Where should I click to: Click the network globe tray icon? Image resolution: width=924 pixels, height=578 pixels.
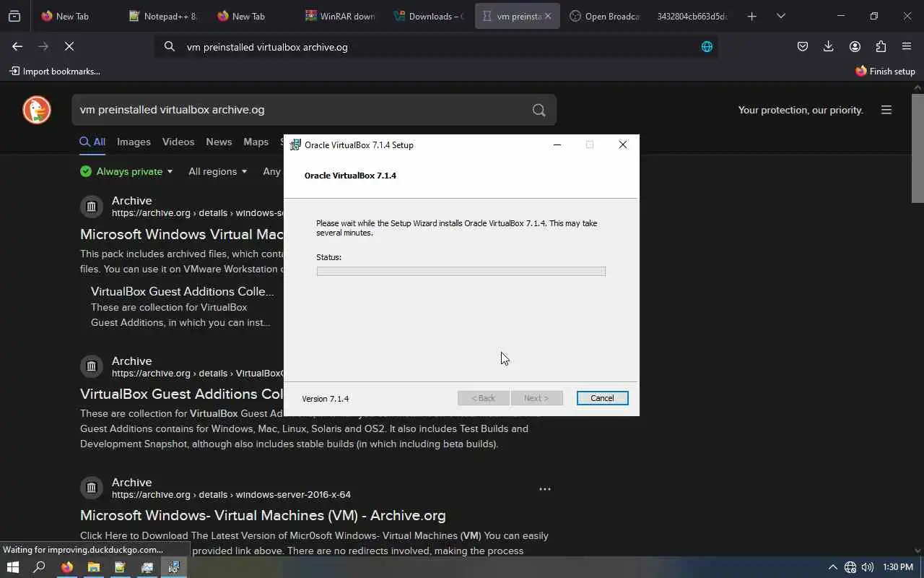pyautogui.click(x=850, y=567)
